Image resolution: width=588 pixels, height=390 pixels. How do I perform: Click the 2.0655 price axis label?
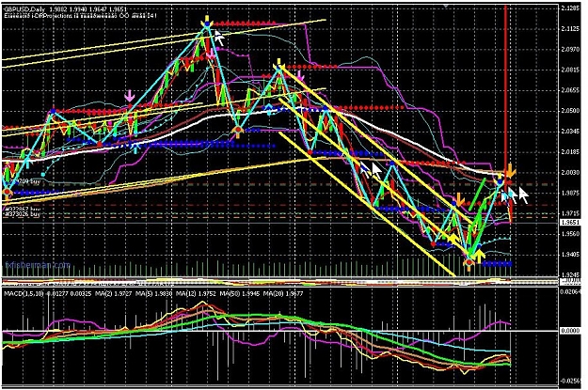point(571,90)
